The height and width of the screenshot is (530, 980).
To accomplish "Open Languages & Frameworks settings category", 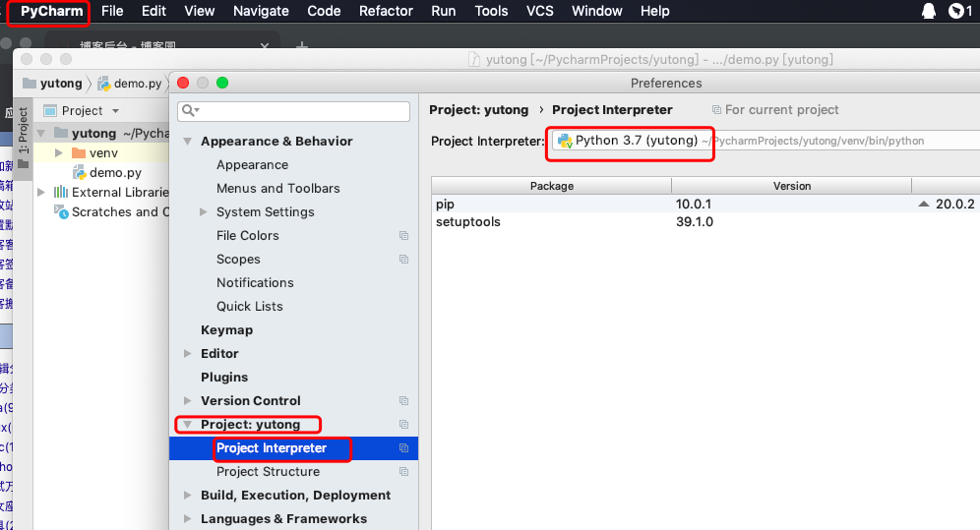I will pyautogui.click(x=283, y=519).
